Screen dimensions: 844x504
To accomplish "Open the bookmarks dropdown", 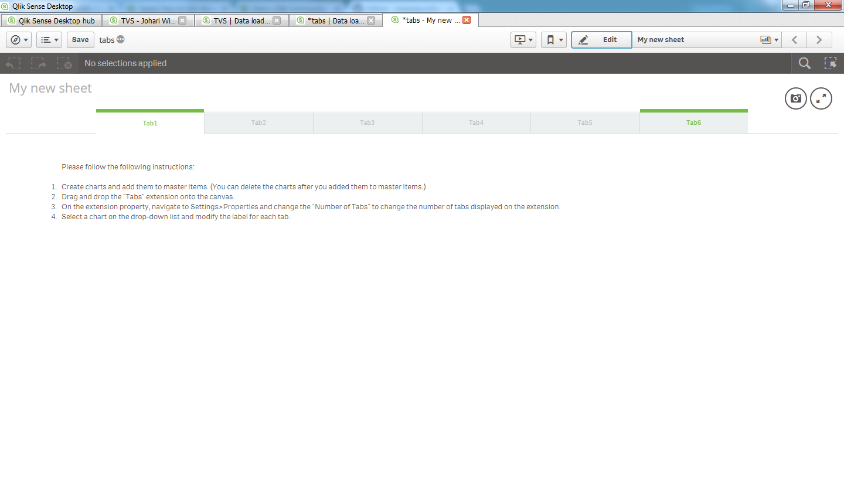I will (x=554, y=40).
